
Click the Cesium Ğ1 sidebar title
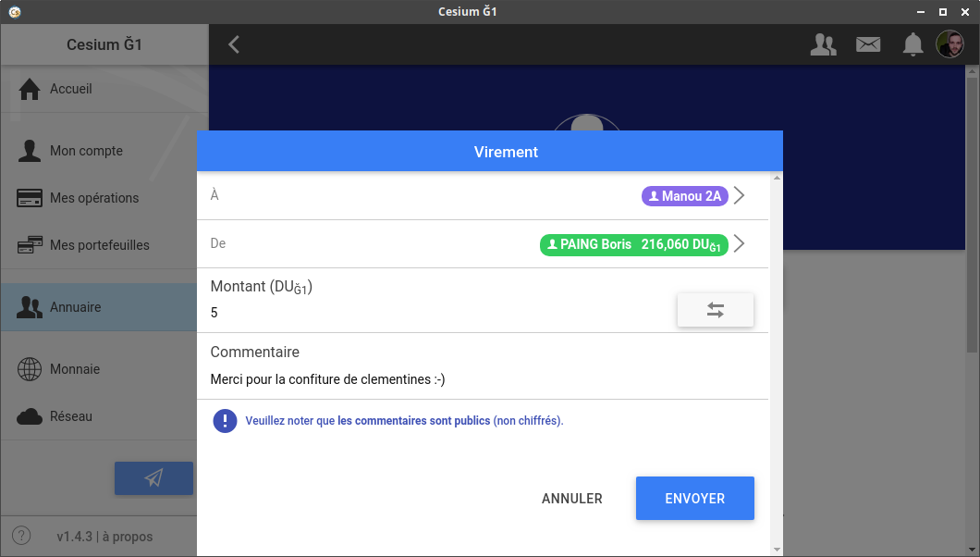tap(104, 44)
